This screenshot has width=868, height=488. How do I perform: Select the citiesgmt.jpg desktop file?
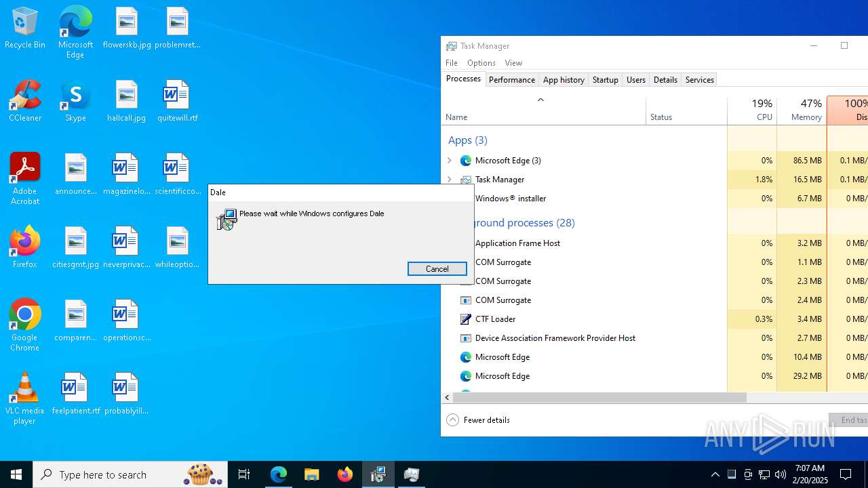[x=75, y=248]
